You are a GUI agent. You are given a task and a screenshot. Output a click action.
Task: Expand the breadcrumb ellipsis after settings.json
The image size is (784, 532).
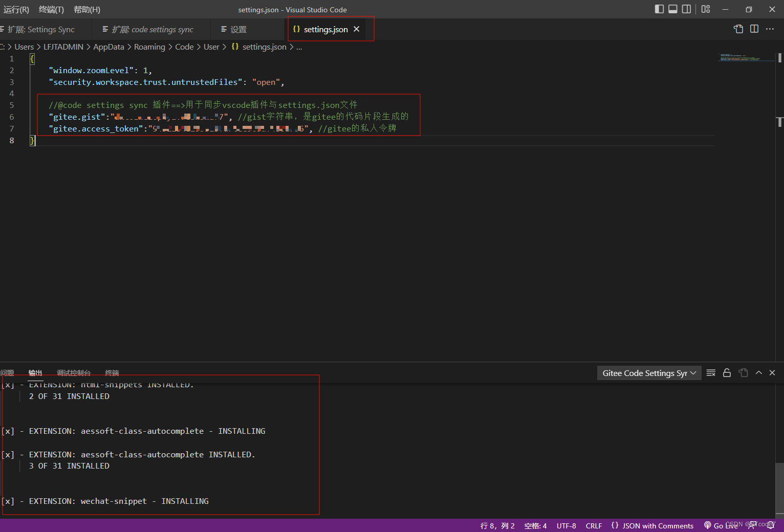[x=299, y=47]
